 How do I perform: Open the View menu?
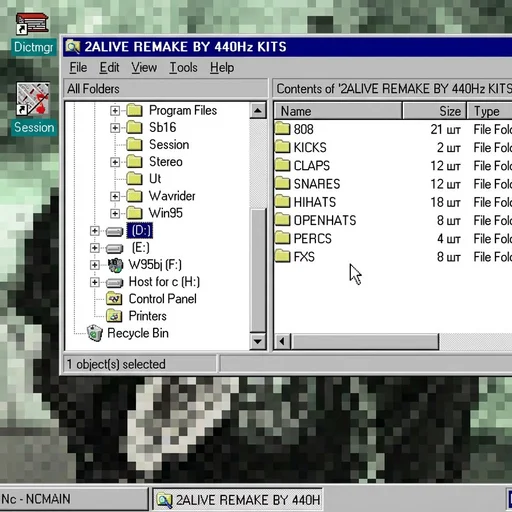point(144,68)
